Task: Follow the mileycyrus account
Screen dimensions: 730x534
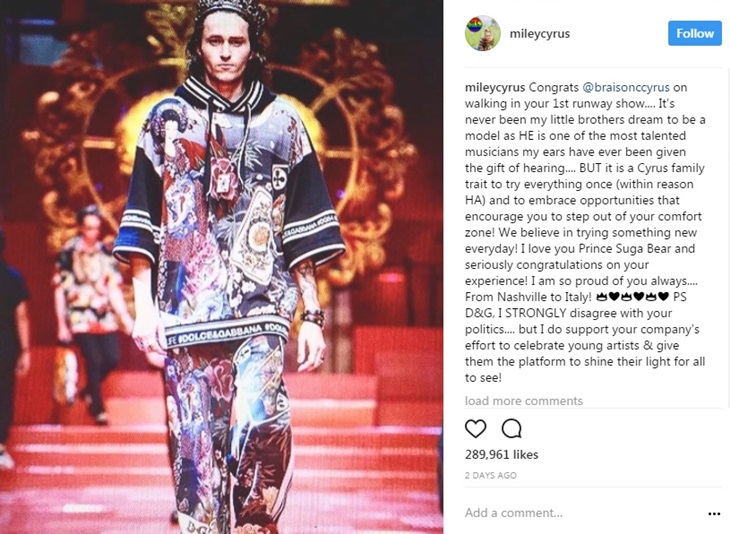Action: click(695, 33)
